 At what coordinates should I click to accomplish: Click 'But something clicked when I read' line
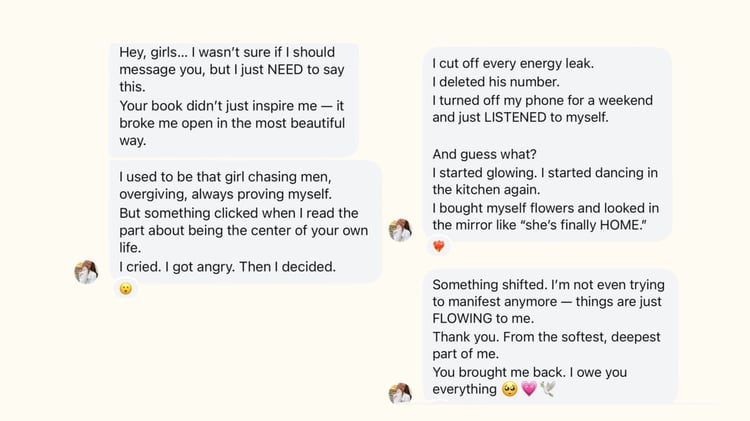(x=238, y=213)
